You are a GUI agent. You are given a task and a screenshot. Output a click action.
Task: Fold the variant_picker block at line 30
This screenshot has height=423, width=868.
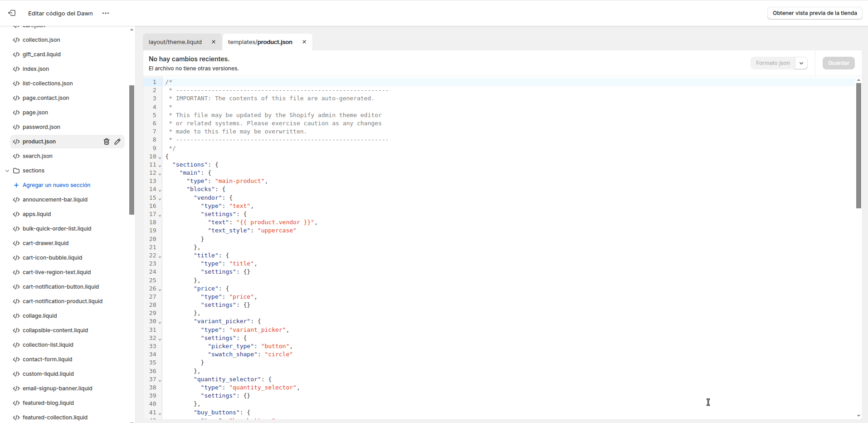click(160, 322)
